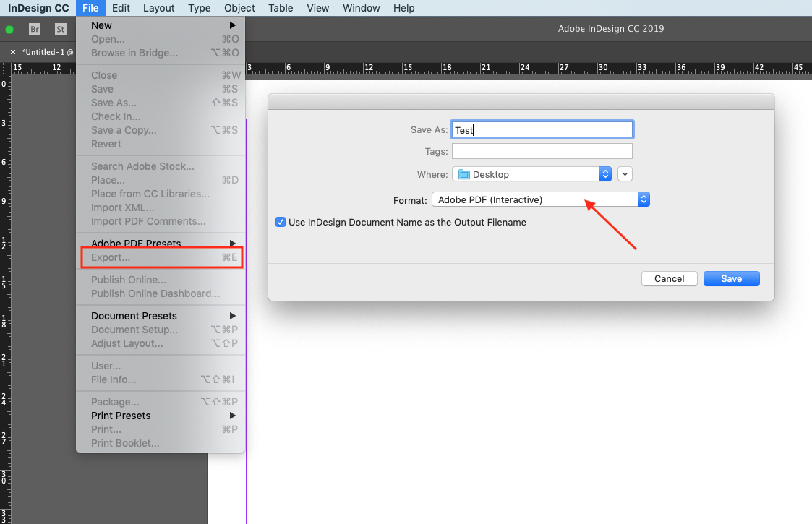
Task: Click the green window zoom button
Action: [9, 30]
